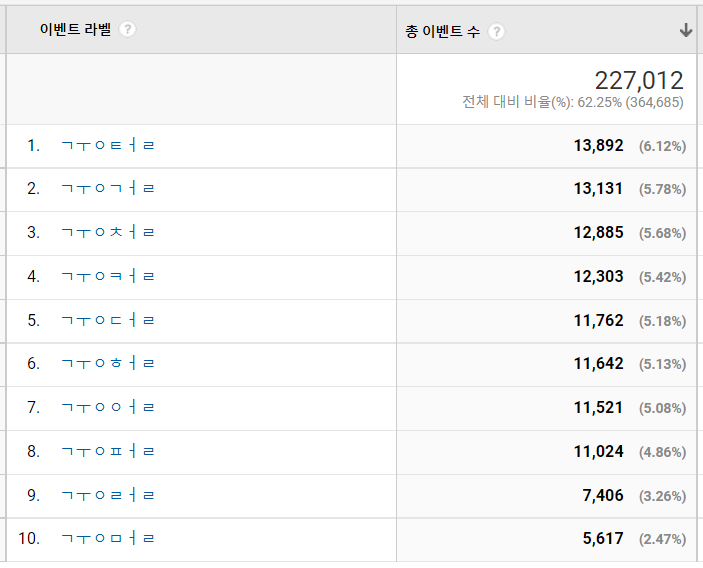Image resolution: width=703 pixels, height=568 pixels.
Task: Click the percentage (5.78%)
Action: click(663, 189)
